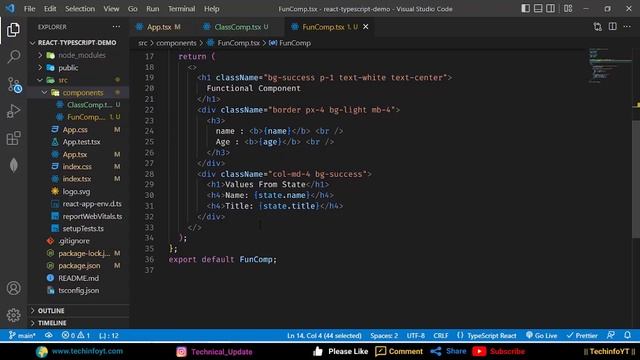Toggle the primary side bar layout icon
640x360 pixels.
coord(526,8)
